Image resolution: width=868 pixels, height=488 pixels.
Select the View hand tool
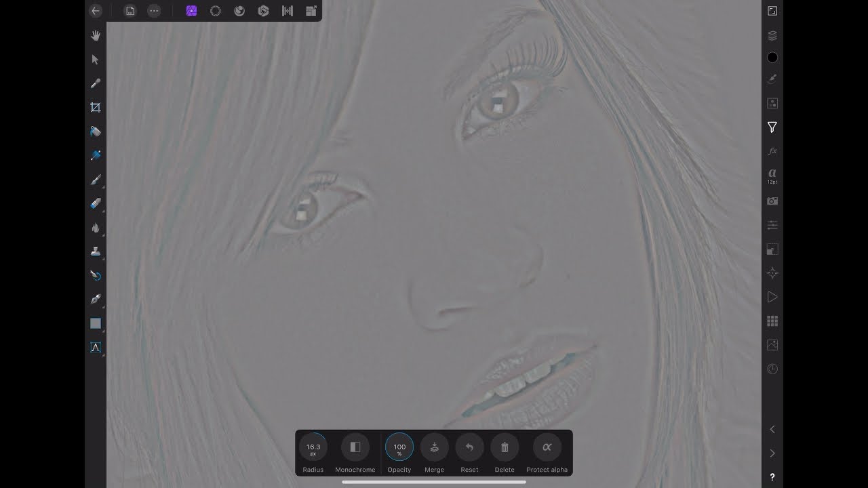tap(96, 35)
